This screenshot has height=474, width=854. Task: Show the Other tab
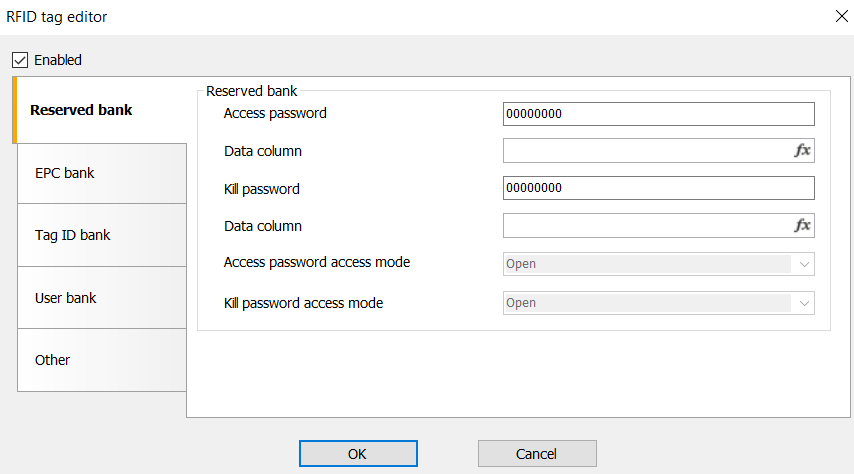100,360
